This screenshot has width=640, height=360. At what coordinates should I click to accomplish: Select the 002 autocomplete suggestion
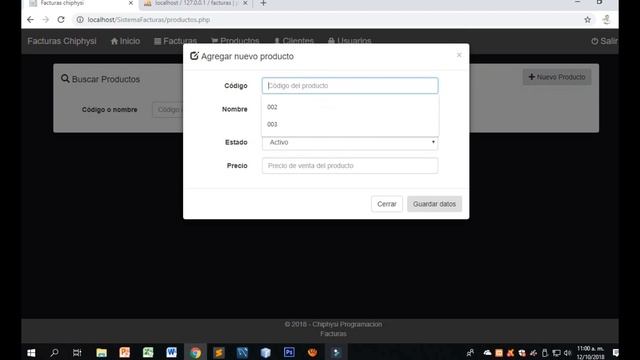[350, 107]
